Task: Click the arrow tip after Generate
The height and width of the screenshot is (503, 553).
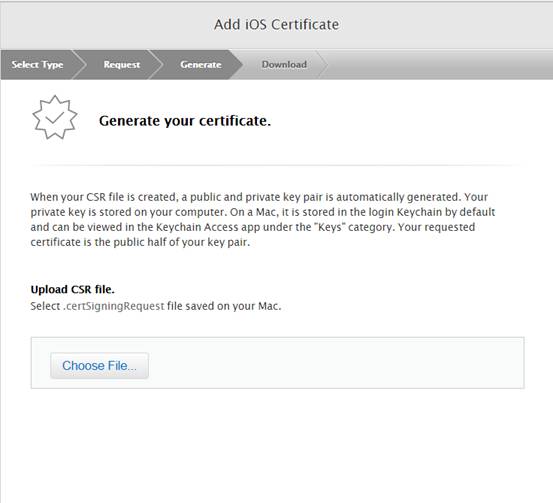Action: tap(237, 65)
